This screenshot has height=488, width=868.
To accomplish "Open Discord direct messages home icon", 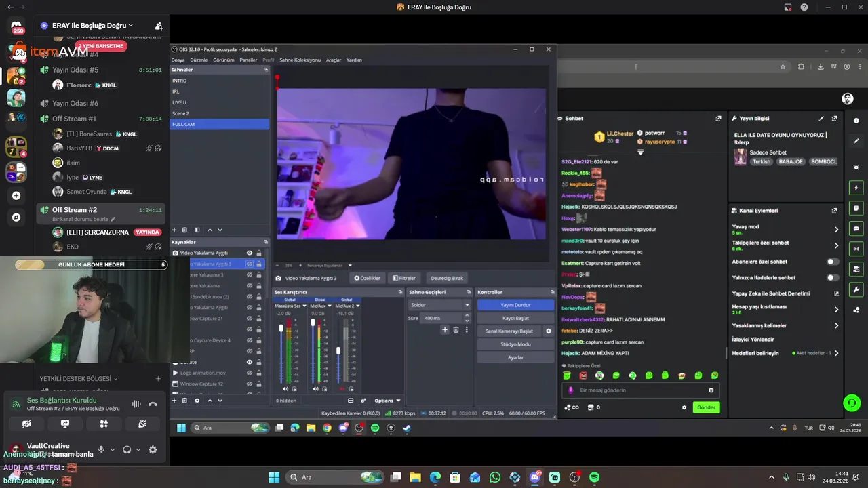I will pos(16,26).
